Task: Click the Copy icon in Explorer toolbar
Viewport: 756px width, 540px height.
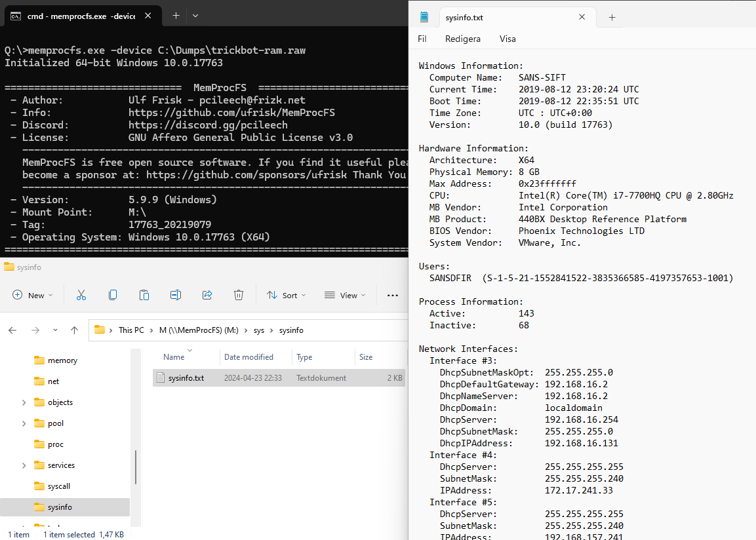Action: point(113,296)
